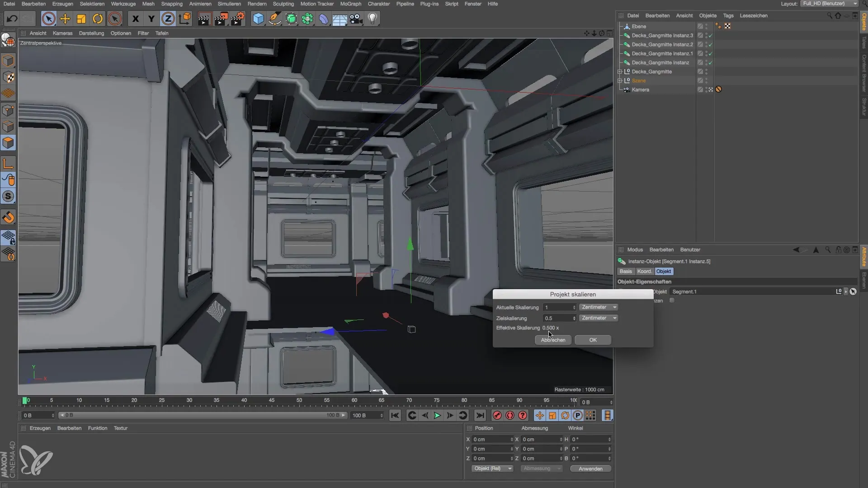
Task: Click timeline frame 50 marker
Action: coord(299,400)
